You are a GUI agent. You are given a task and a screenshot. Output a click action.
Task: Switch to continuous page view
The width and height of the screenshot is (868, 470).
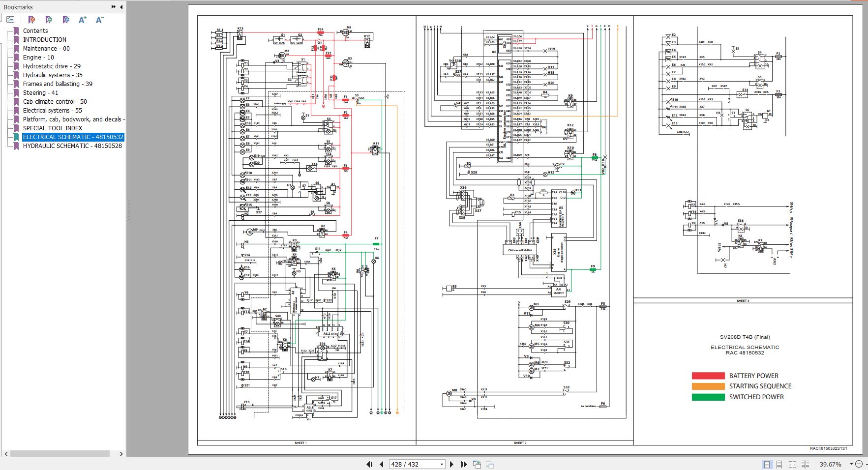point(779,464)
